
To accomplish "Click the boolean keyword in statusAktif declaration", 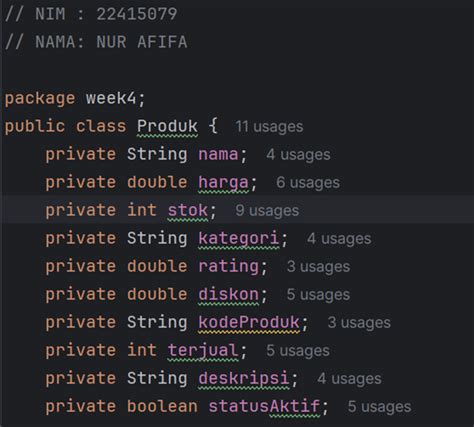I will point(162,406).
